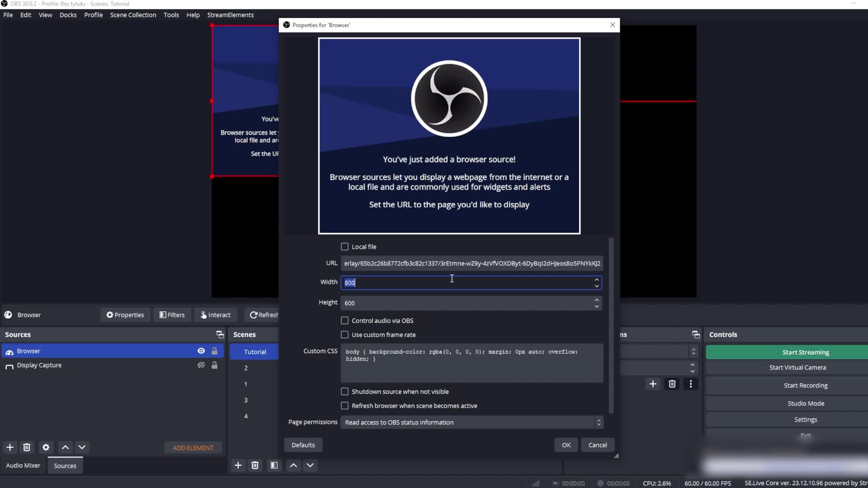Viewport: 868px width, 488px height.
Task: Click the Start Recording button
Action: [x=805, y=385]
